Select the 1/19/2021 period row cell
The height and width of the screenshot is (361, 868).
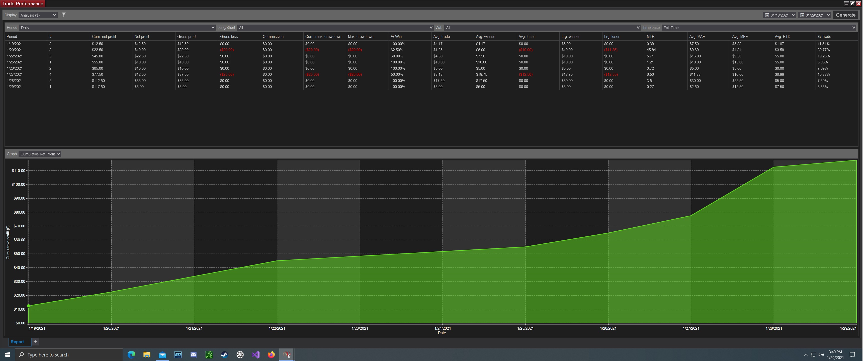(15, 44)
